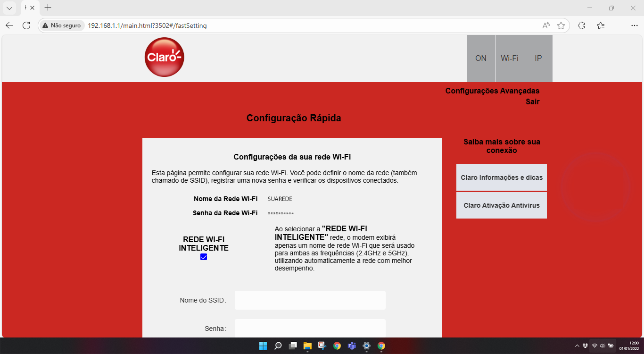644x354 pixels.
Task: Open the favorites list
Action: (600, 25)
